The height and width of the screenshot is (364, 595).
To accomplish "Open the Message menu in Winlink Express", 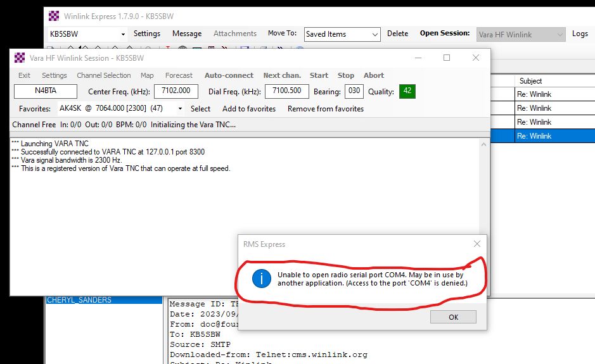I will pyautogui.click(x=187, y=34).
